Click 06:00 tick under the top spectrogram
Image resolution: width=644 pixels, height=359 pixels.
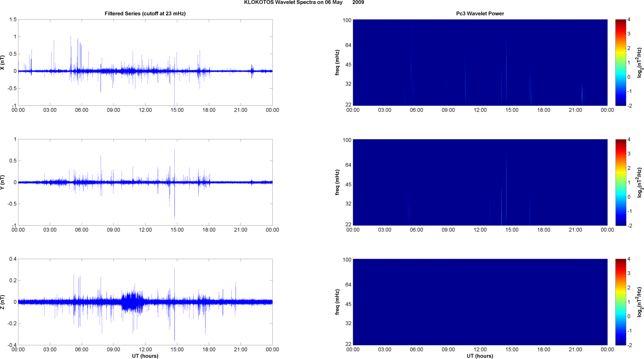point(416,110)
